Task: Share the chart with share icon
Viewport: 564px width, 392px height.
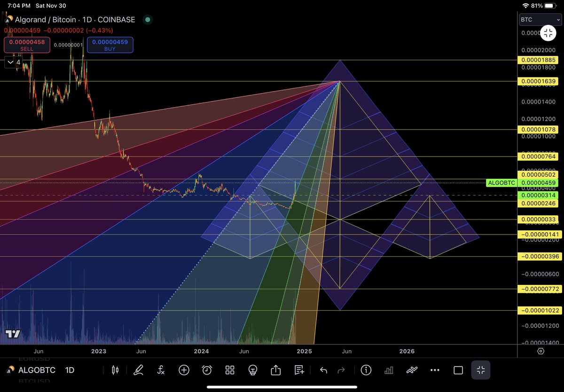Action: [276, 370]
